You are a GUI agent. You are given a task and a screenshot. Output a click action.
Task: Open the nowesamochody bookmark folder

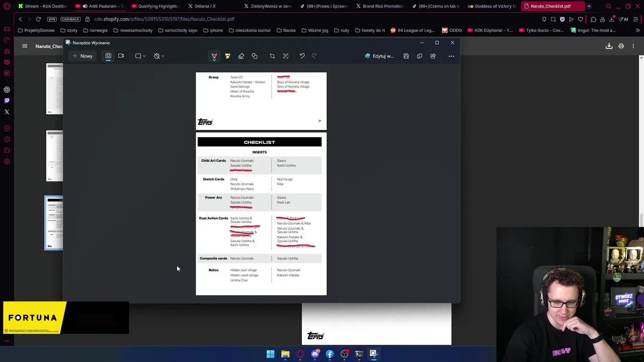(133, 30)
